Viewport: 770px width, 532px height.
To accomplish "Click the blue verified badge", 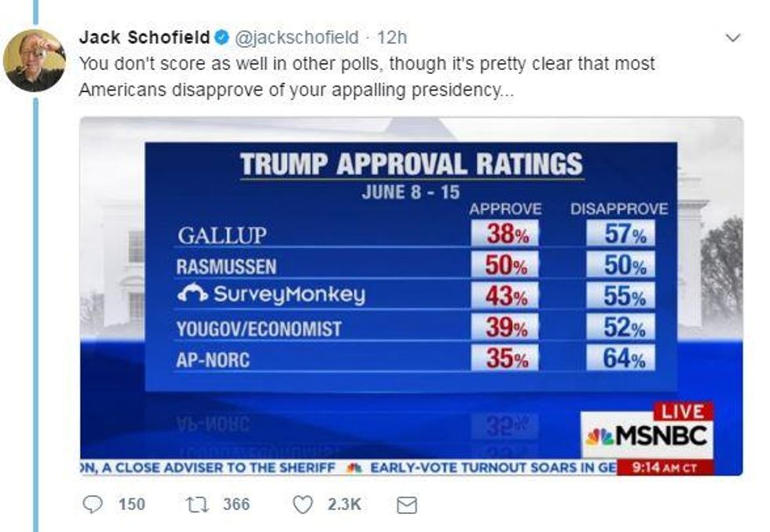I will 222,37.
